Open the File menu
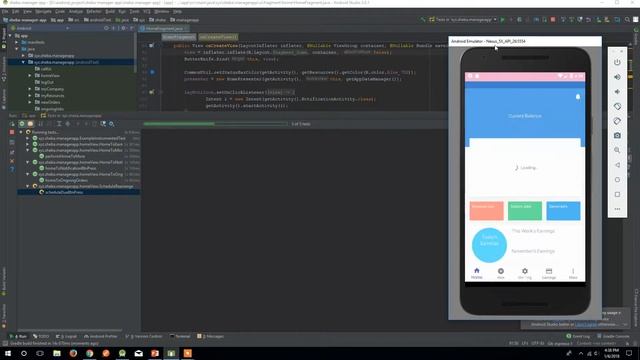 point(5,11)
